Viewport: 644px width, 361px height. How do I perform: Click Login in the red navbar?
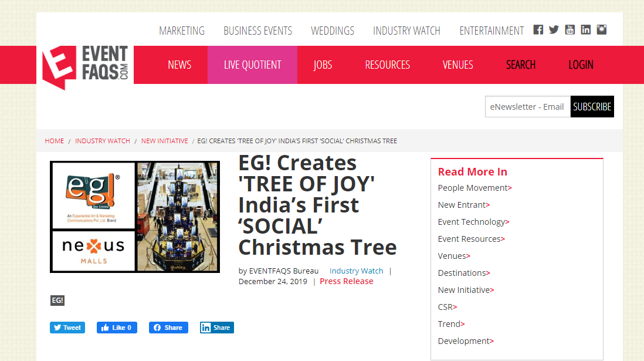coord(581,65)
